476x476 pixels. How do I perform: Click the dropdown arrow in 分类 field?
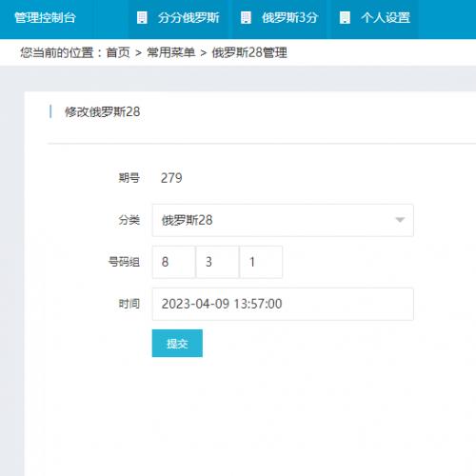(400, 220)
